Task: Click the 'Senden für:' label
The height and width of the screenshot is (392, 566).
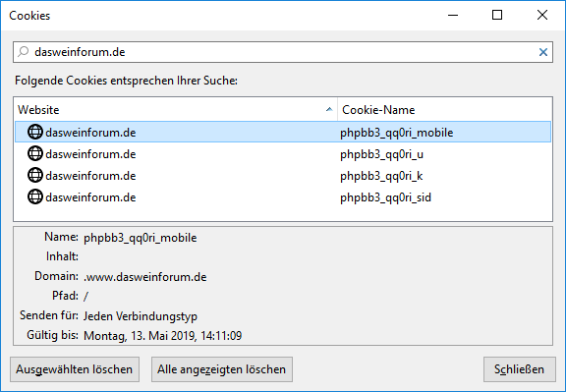Action: click(x=49, y=315)
